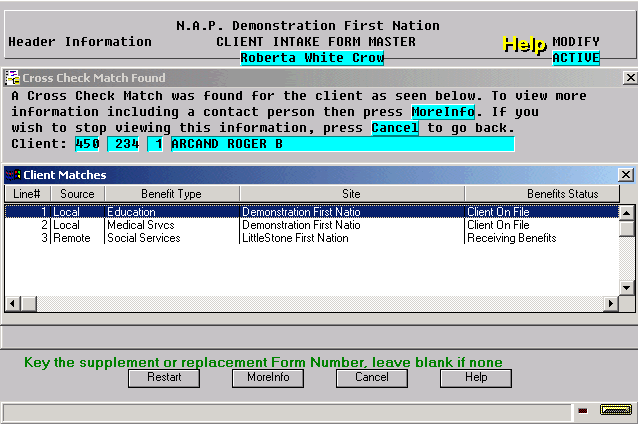Click the scroll right arrow of horizontal scrollbar
This screenshot has height=424, width=638.
[611, 304]
